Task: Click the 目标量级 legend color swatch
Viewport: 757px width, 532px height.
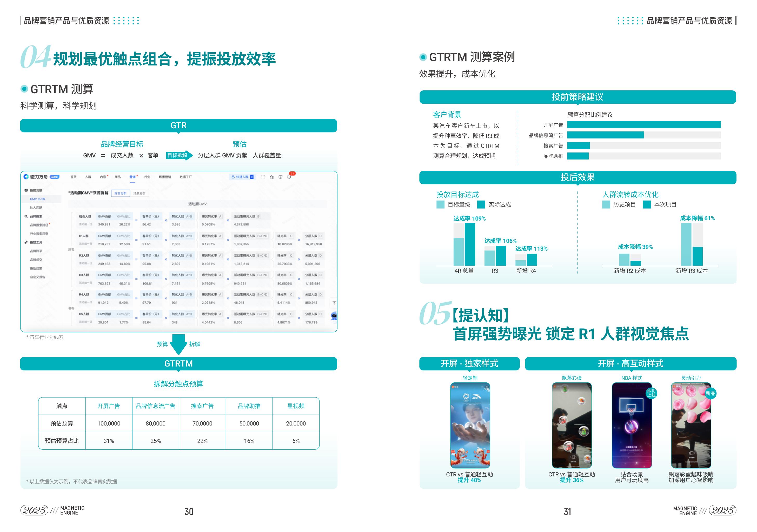Action: pyautogui.click(x=441, y=204)
